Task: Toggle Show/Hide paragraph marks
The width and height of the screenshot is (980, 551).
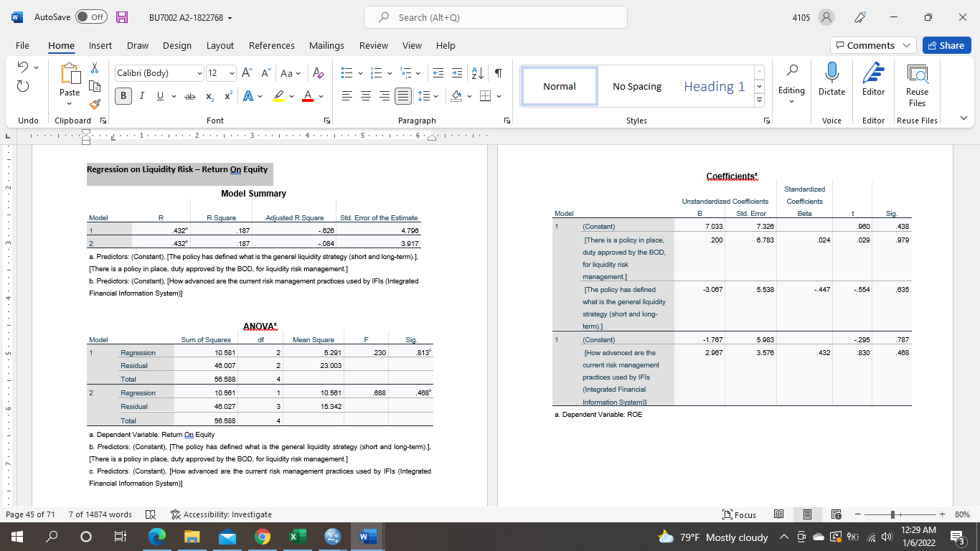Action: [x=498, y=72]
